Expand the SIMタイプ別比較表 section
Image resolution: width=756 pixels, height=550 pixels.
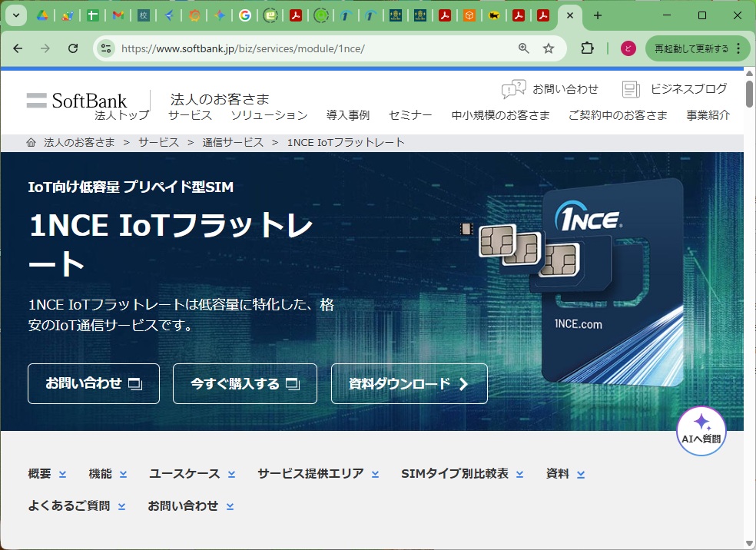(x=456, y=474)
